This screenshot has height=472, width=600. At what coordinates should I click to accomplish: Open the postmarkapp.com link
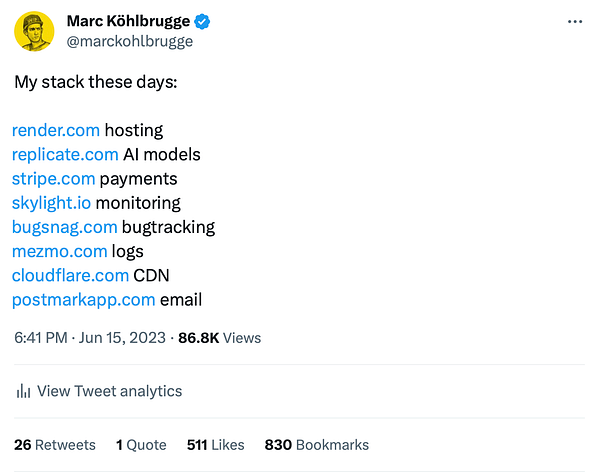point(83,300)
